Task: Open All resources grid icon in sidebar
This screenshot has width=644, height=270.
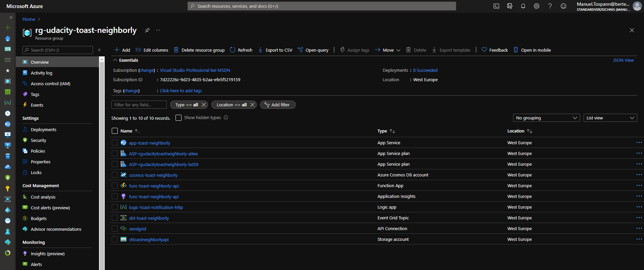Action: [8, 92]
